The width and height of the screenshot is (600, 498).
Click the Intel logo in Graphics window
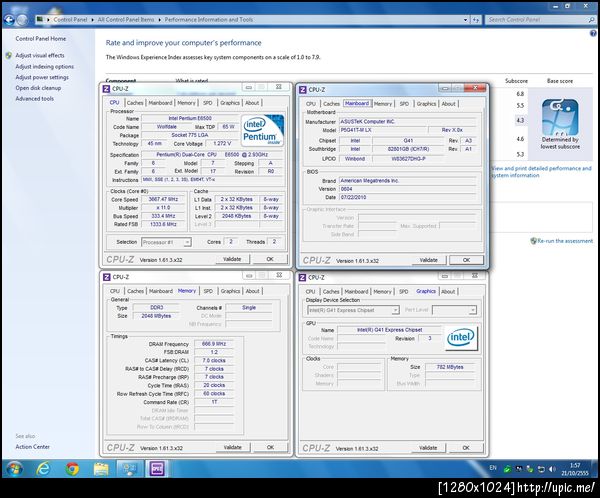point(460,336)
